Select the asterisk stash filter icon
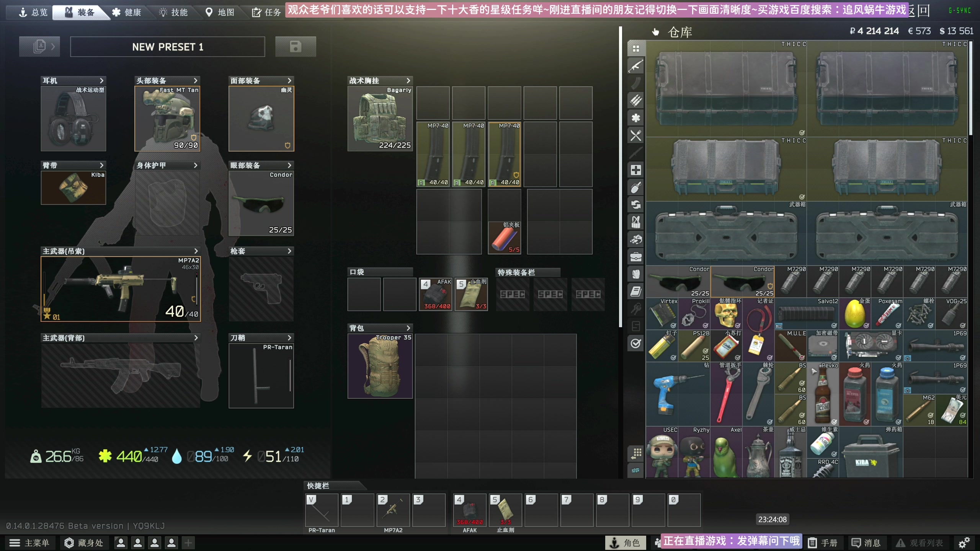980x551 pixels. click(636, 118)
